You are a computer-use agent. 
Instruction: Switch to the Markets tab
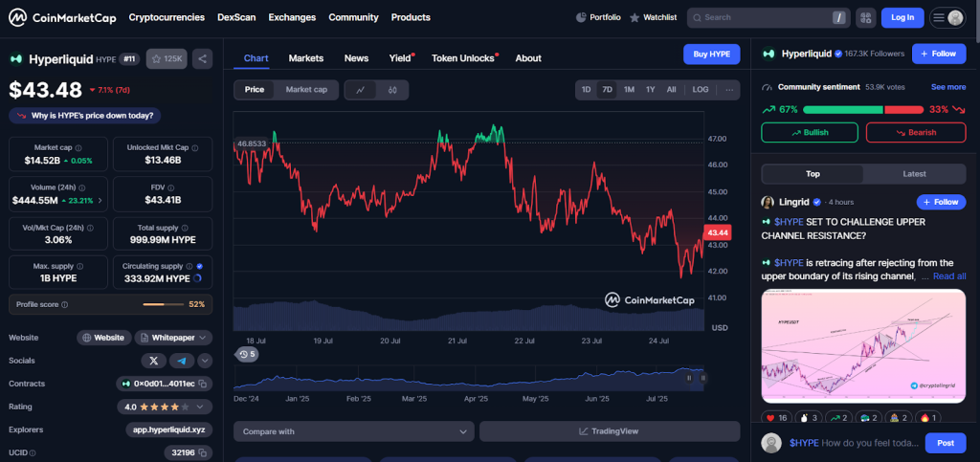[x=306, y=58]
